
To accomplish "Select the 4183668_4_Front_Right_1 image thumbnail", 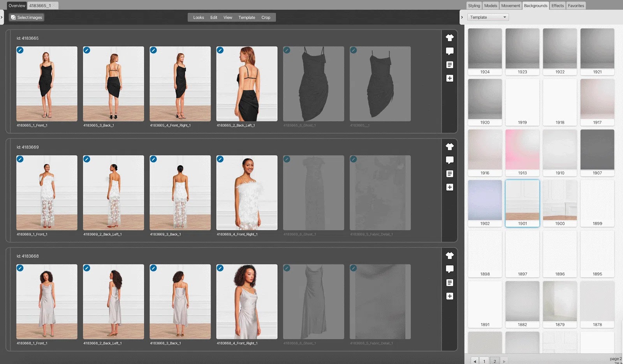I will click(247, 301).
